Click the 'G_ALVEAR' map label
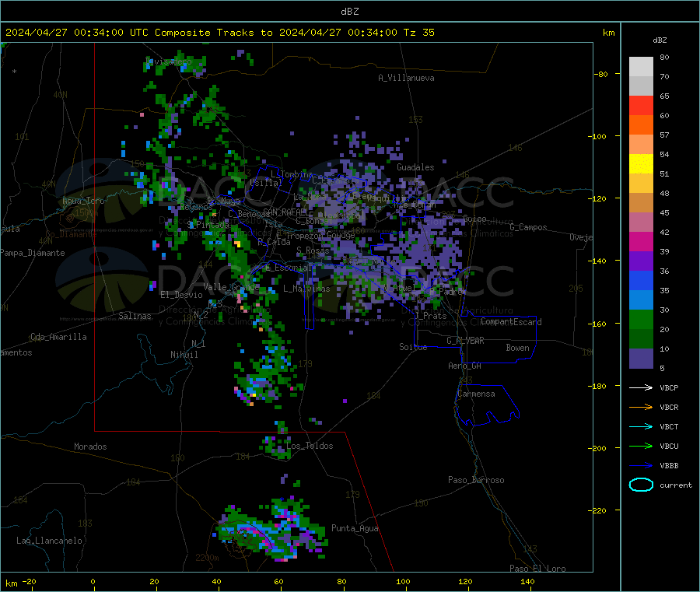The height and width of the screenshot is (592, 700). point(465,341)
